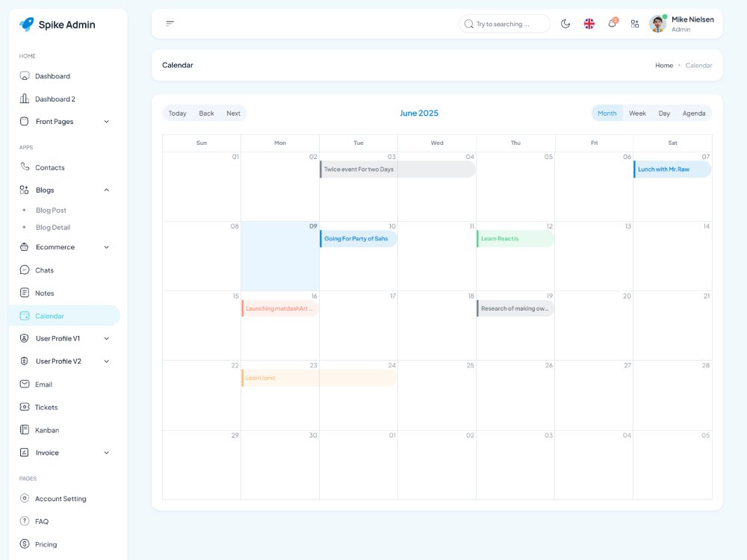Click the Ecommerce basket icon
The width and height of the screenshot is (747, 560).
[23, 247]
